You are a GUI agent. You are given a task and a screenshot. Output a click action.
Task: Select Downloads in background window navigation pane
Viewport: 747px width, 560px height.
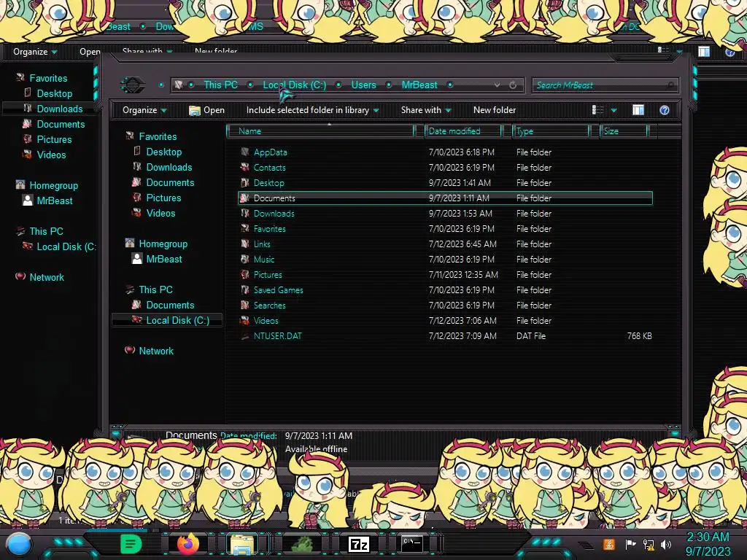click(60, 109)
